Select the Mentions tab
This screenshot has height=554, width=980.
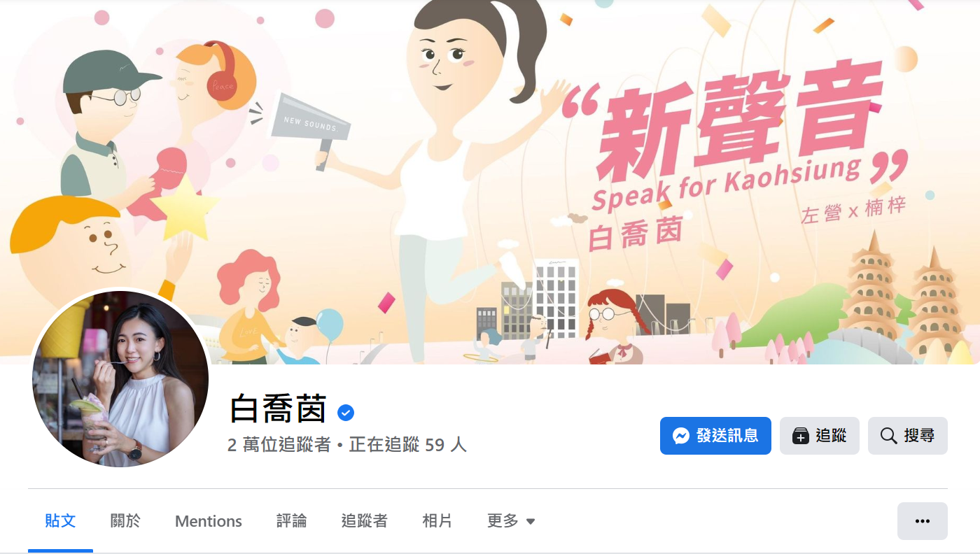coord(209,521)
